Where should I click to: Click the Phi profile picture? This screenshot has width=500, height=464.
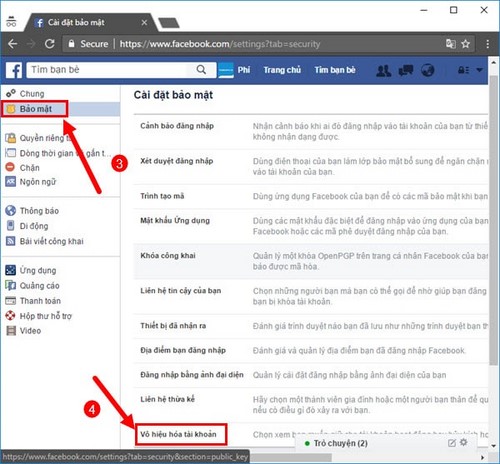(x=226, y=70)
